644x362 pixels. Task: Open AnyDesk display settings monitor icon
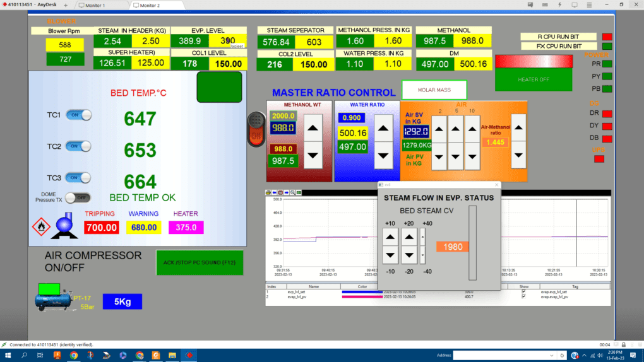(574, 5)
